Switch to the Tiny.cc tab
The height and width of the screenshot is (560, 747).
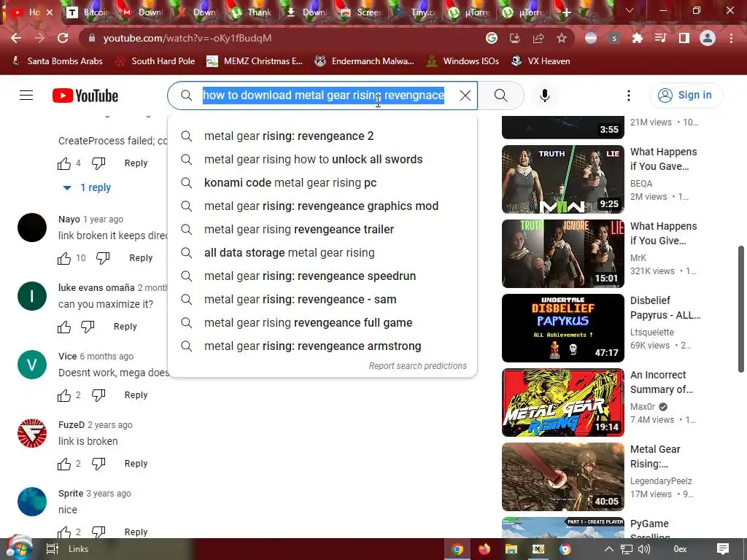417,12
